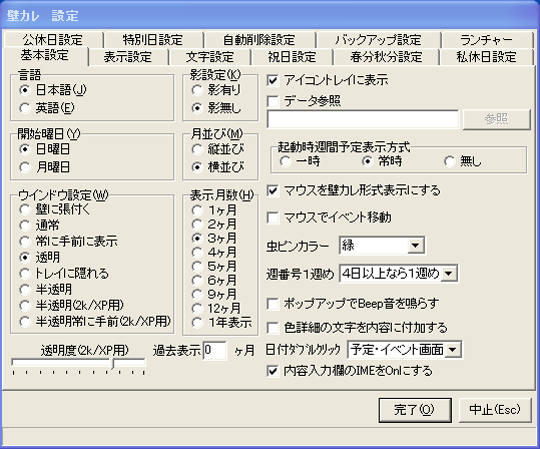Switch to the 表示設定 tab
The image size is (540, 449).
click(128, 57)
